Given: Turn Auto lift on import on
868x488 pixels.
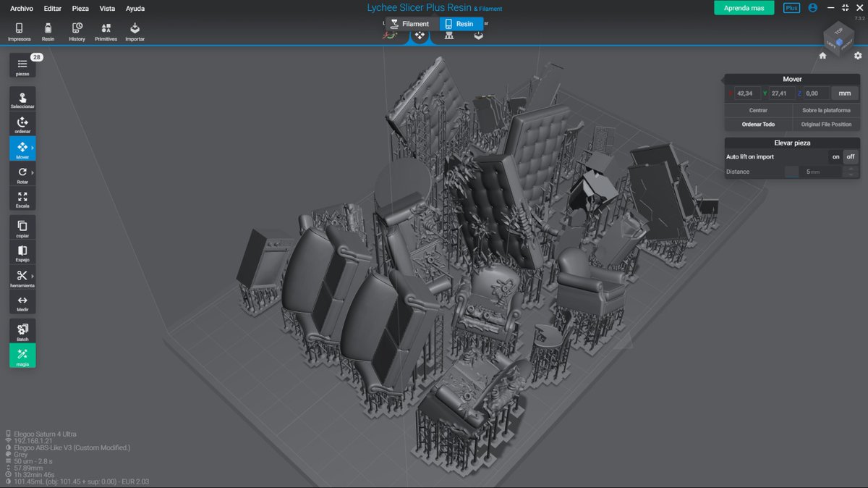Looking at the screenshot, I should pyautogui.click(x=835, y=156).
